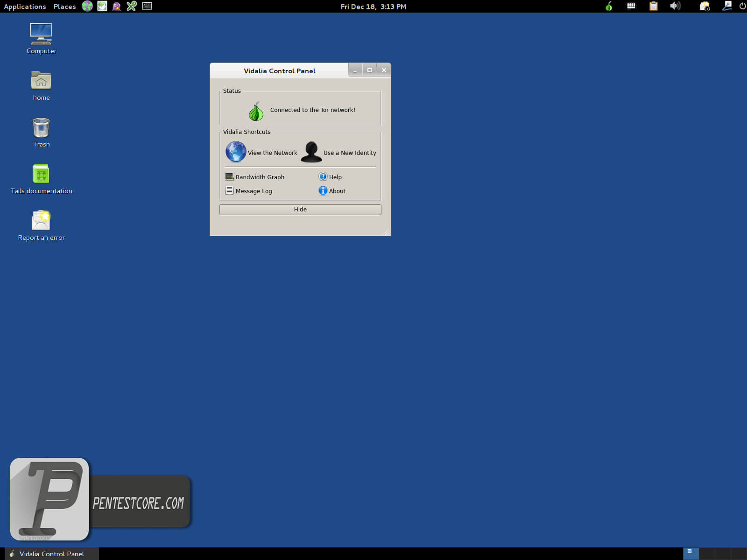This screenshot has width=747, height=560.
Task: Click the window resize grip corner
Action: [x=387, y=232]
